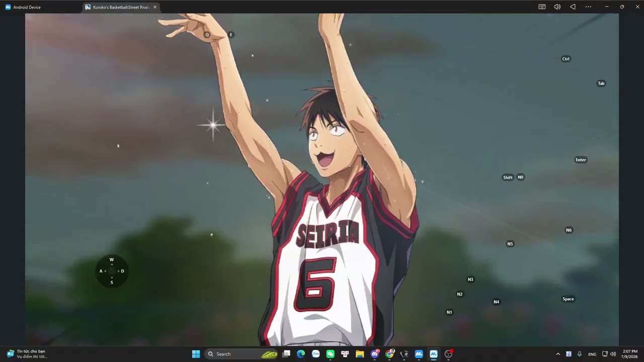Image resolution: width=644 pixels, height=362 pixels.
Task: Tap the N3 key overlay
Action: click(x=471, y=280)
